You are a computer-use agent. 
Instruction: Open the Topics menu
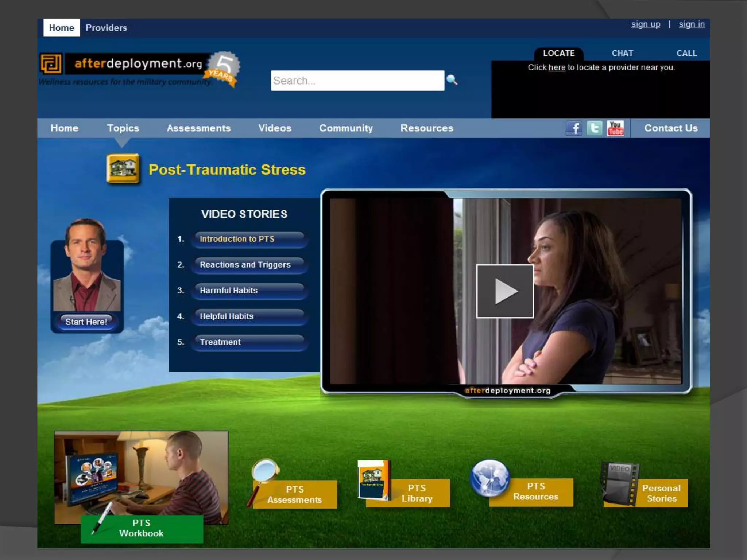(123, 128)
